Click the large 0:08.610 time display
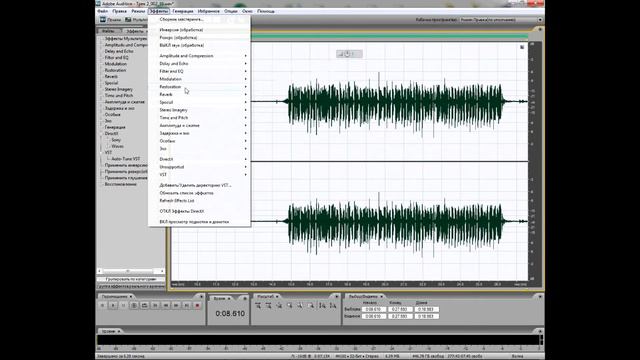This screenshot has height=360, width=640. pyautogui.click(x=230, y=313)
